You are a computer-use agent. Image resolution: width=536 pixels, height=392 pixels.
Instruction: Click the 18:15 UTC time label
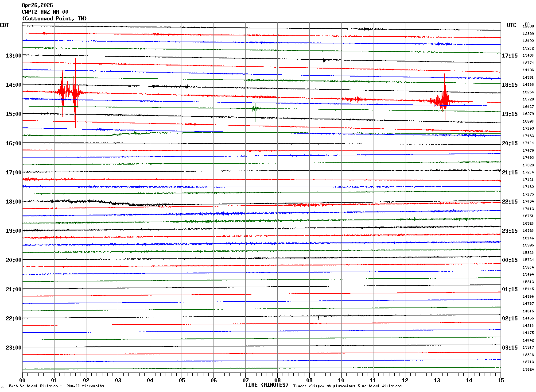509,85
